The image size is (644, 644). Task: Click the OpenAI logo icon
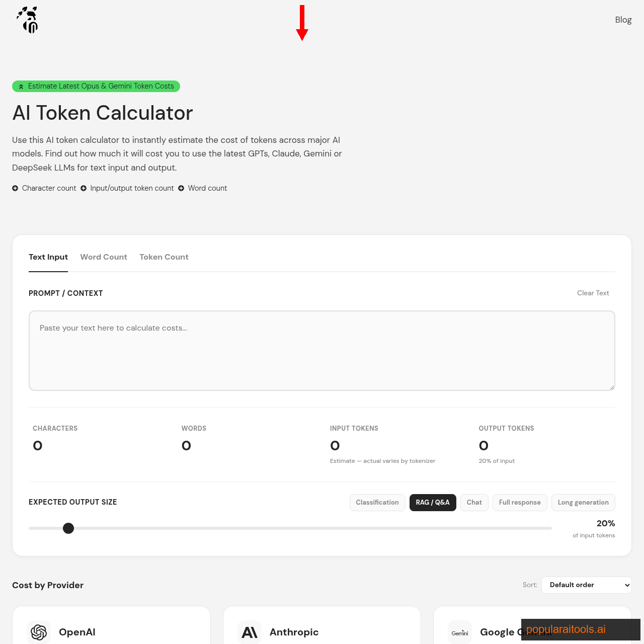click(39, 632)
